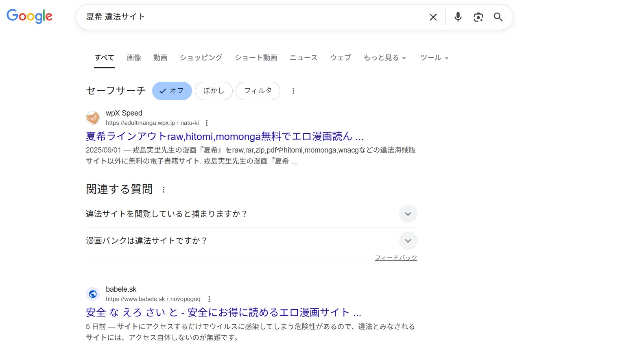Open SafeSearch more options three-dot icon
Screen dimensions: 644x347
pyautogui.click(x=293, y=91)
